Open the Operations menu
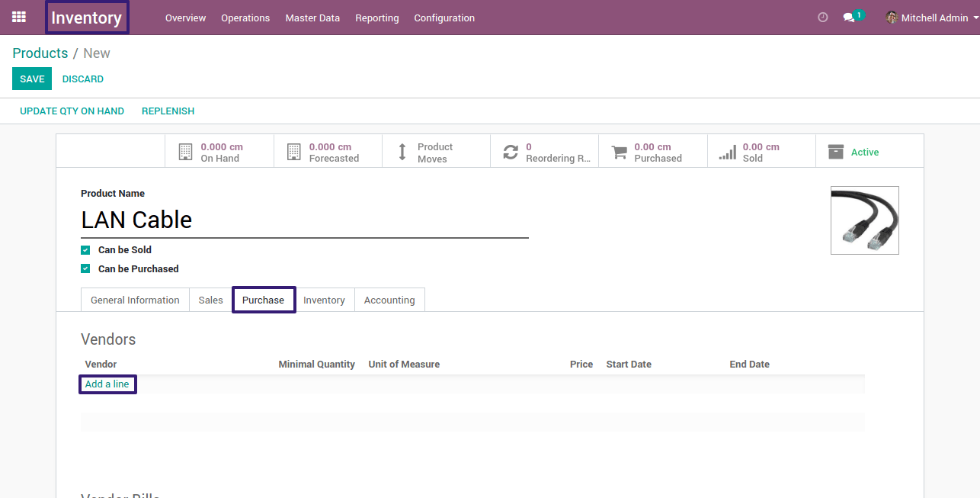The height and width of the screenshot is (498, 980). click(x=245, y=18)
